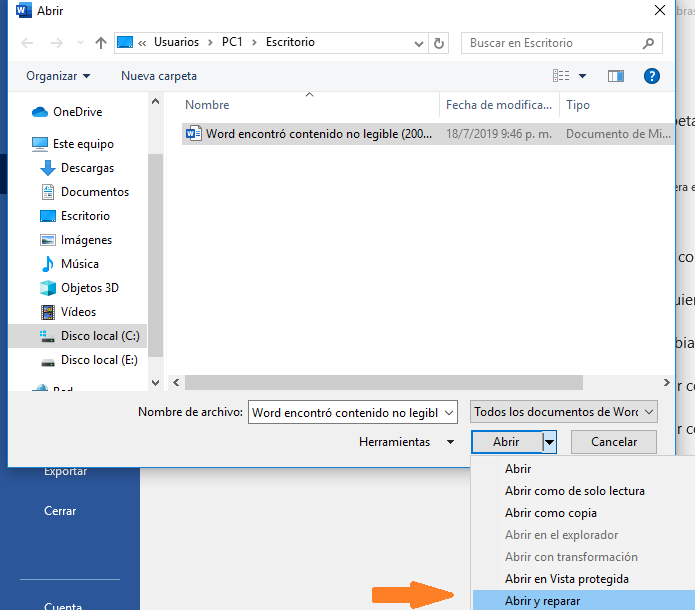Open recent locations dropdown arrow

80,43
